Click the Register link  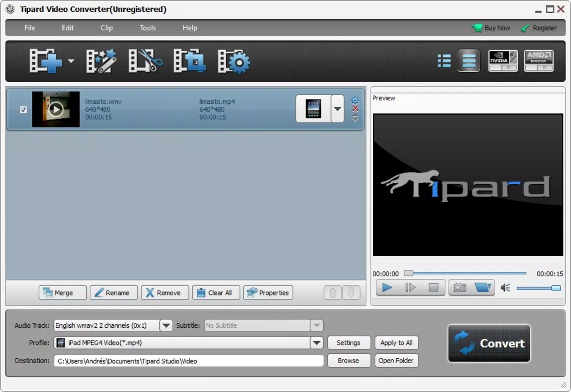coord(539,28)
